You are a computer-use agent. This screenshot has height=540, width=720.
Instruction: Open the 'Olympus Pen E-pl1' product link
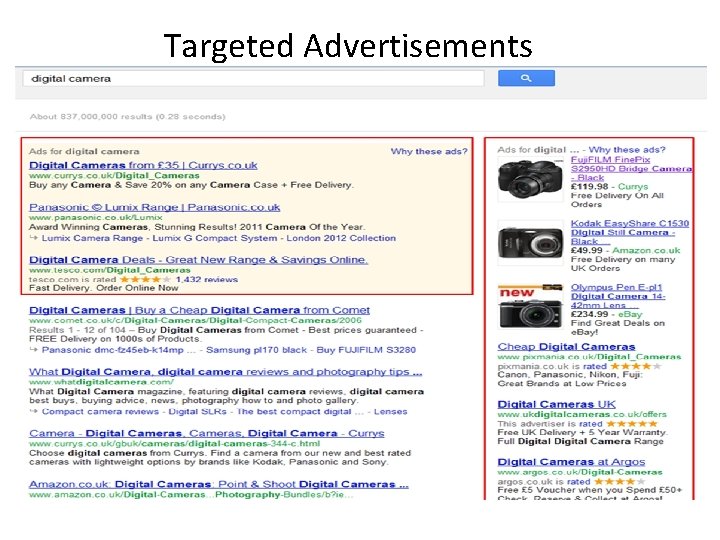pyautogui.click(x=618, y=296)
